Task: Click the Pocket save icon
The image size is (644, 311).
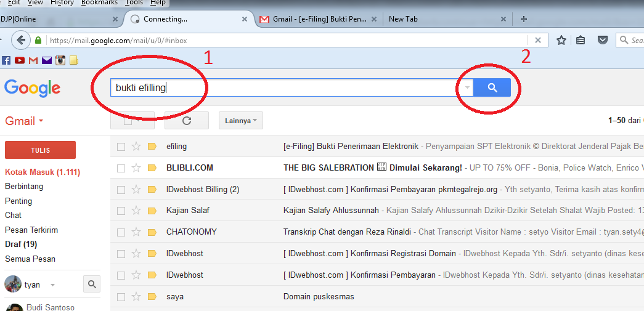Action: [603, 40]
